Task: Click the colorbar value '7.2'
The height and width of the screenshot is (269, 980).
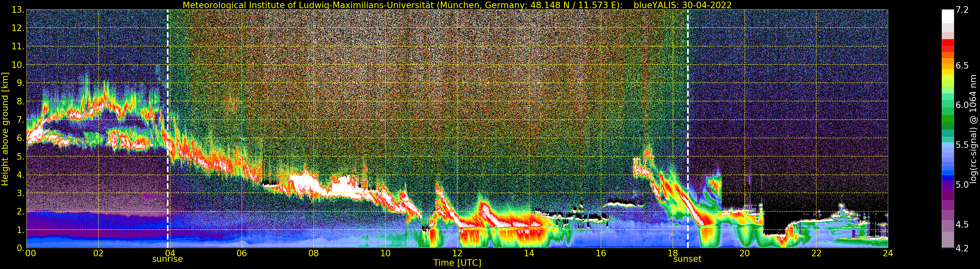Action: pyautogui.click(x=962, y=10)
